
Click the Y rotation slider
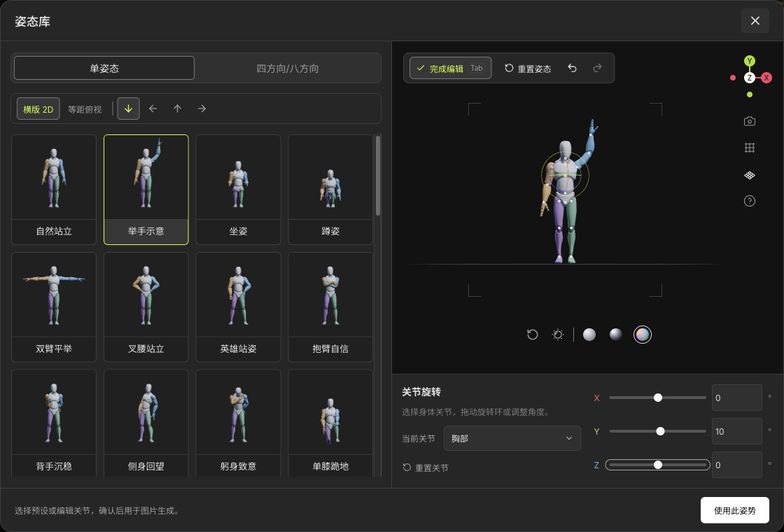tap(657, 431)
